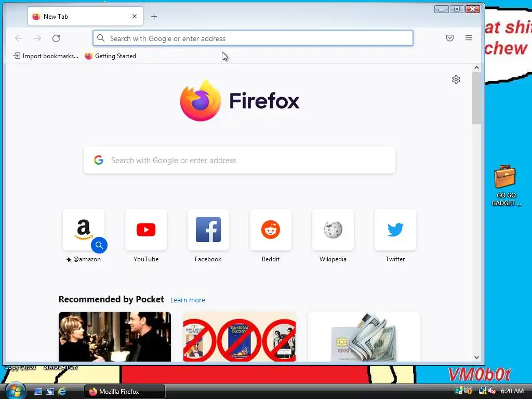Open a new tab with plus button
The image size is (532, 399).
click(154, 16)
